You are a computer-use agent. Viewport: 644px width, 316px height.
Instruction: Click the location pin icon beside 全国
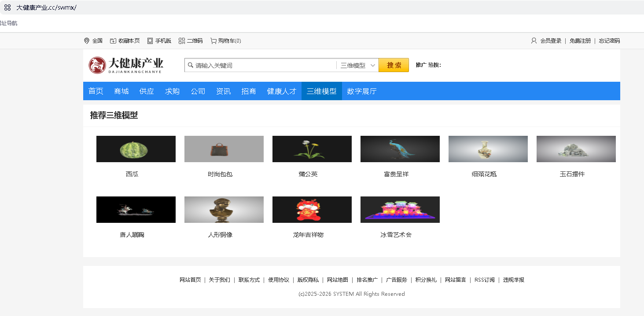[x=87, y=41]
